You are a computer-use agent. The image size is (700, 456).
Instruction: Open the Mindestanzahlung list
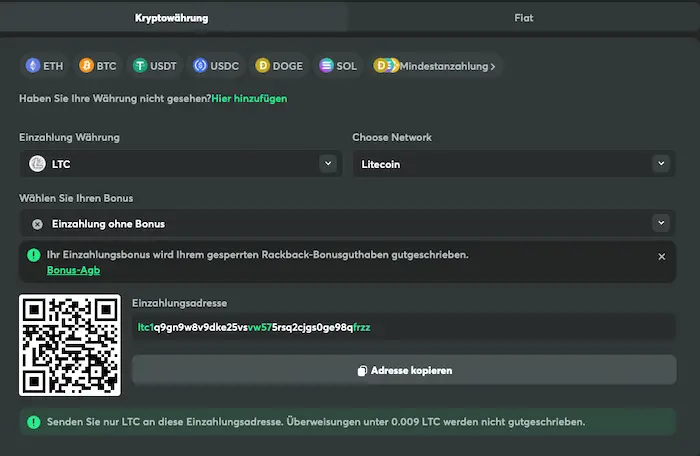coord(435,66)
